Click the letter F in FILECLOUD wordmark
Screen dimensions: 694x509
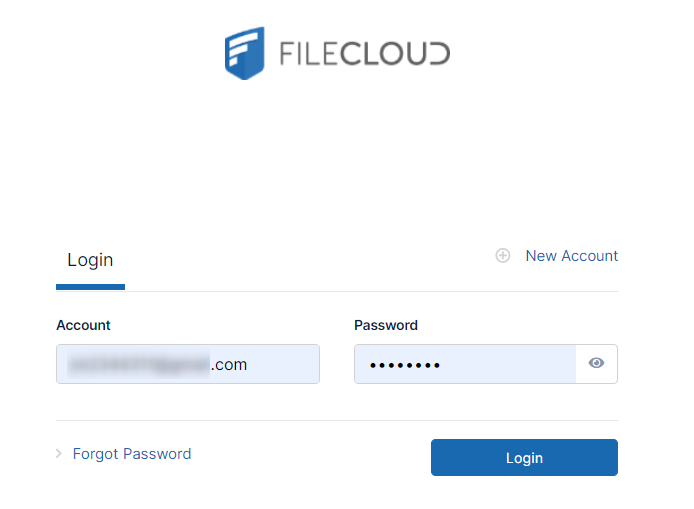[285, 54]
